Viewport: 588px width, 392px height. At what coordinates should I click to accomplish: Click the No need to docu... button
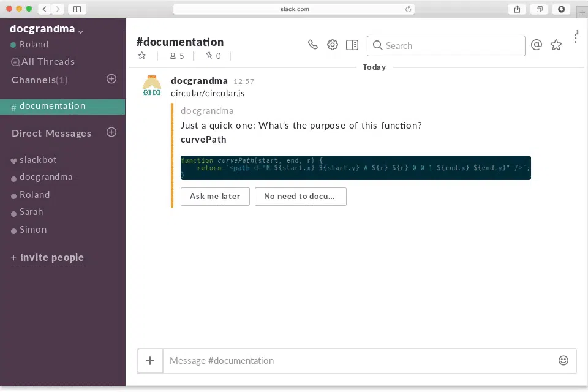point(300,196)
